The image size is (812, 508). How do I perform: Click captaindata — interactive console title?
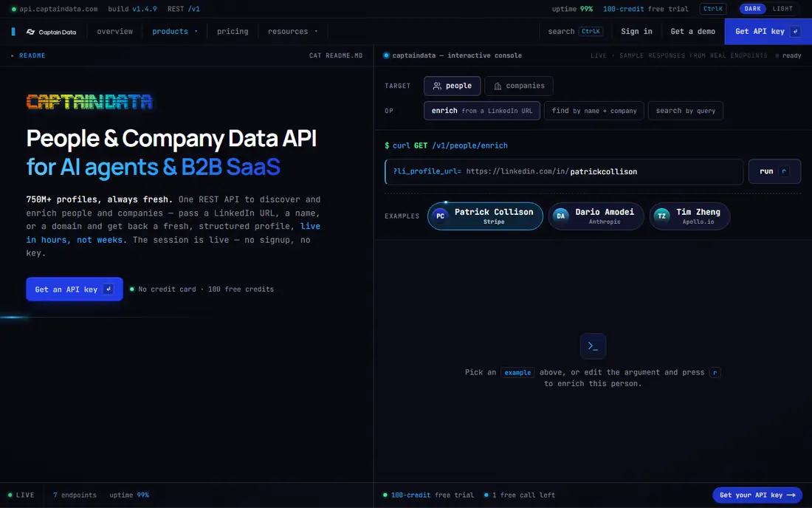tap(457, 55)
